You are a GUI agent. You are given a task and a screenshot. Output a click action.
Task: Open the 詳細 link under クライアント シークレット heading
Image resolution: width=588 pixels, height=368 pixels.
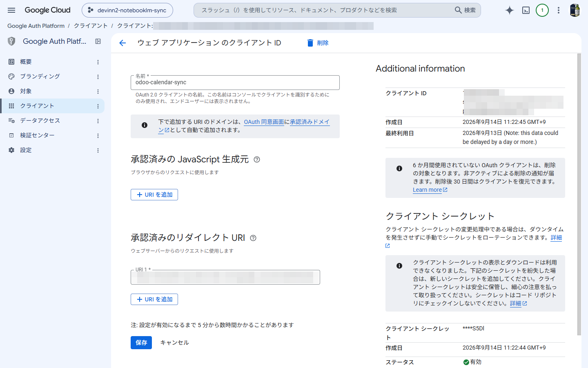(556, 238)
